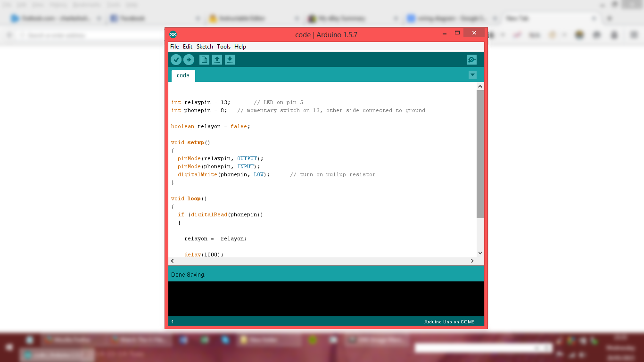This screenshot has height=362, width=644.
Task: Click the "digitalWrite(phonepin, LOW);" statement
Action: tap(224, 174)
